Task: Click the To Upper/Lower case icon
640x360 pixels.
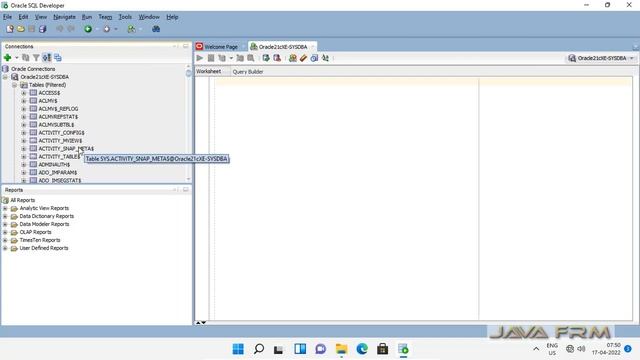Action: pos(325,58)
